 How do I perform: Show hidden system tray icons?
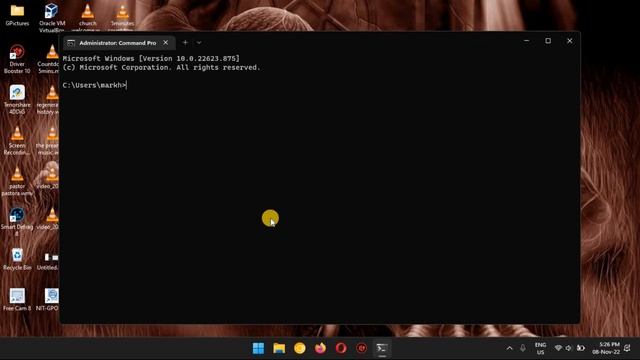[x=509, y=348]
